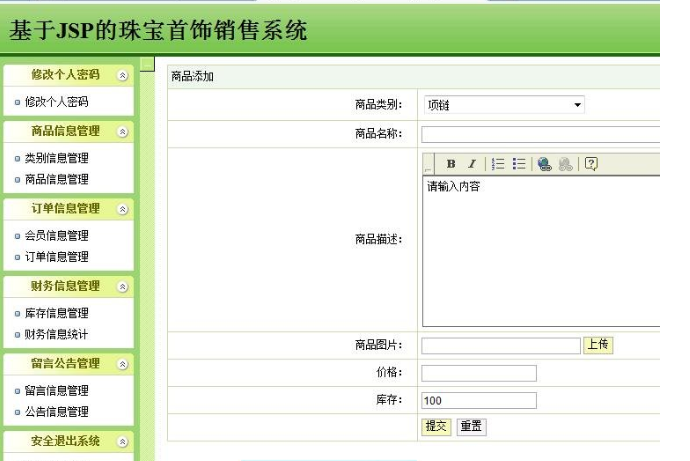690x461 pixels.
Task: Open 会员信息管理 in sidebar
Action: point(56,235)
